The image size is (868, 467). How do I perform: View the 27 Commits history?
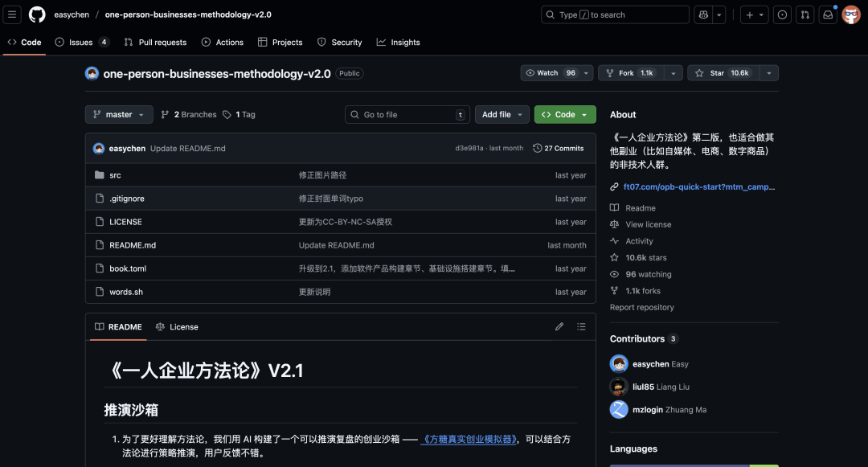pos(559,148)
